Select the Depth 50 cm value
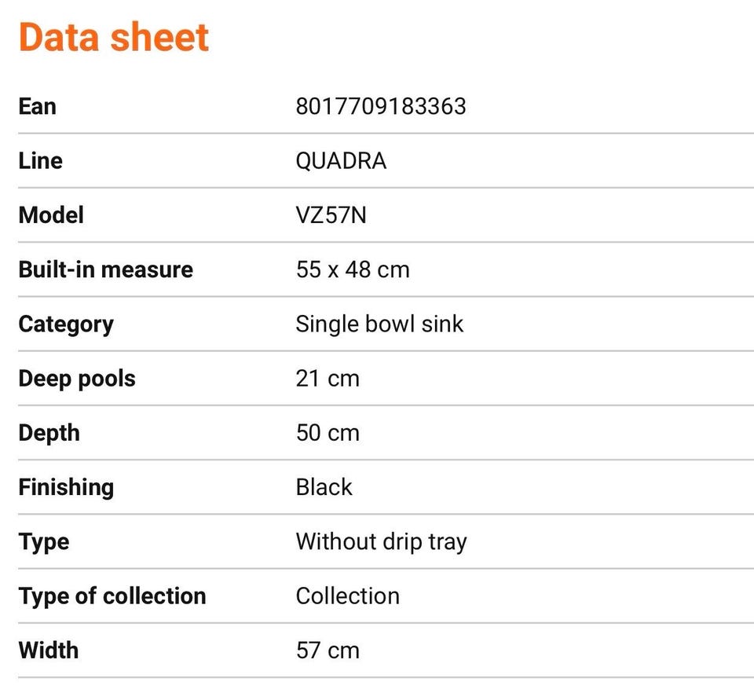Viewport: 754px width, 700px height. coord(328,433)
